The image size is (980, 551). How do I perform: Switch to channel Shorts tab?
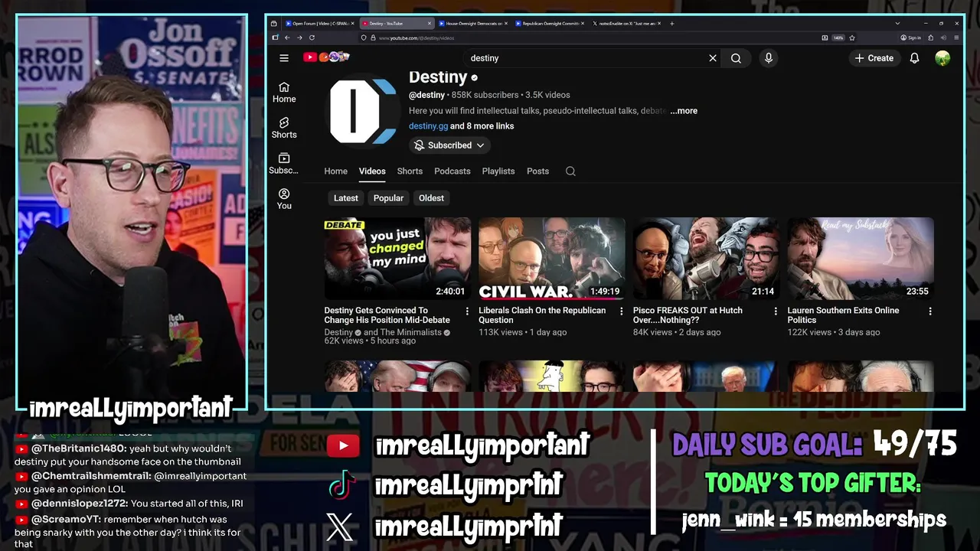[x=410, y=171]
